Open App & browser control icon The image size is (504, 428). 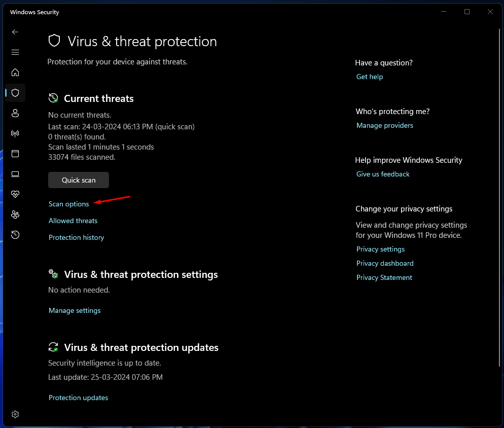tap(15, 154)
